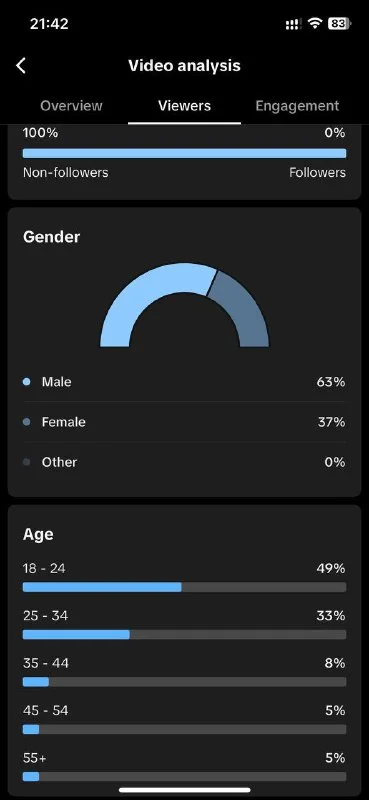Tap the cellular signal icon
Image resolution: width=369 pixels, height=800 pixels.
[293, 24]
